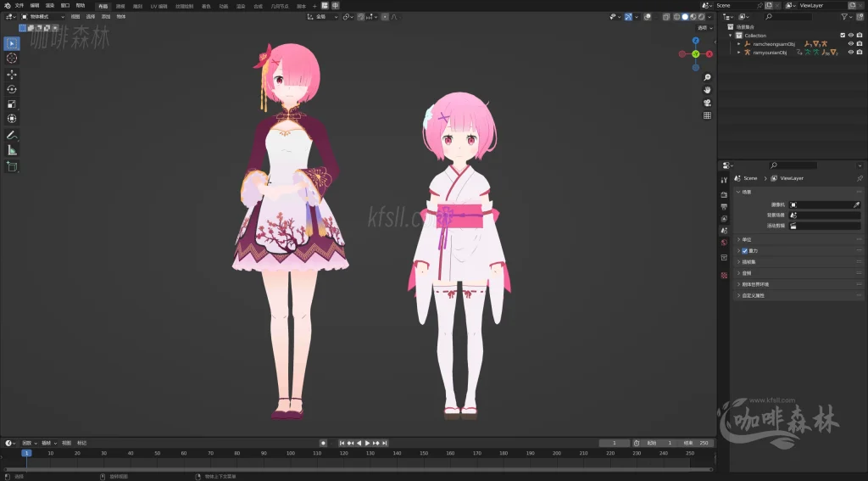The width and height of the screenshot is (868, 481).
Task: Open the transform orientation dropdown
Action: (323, 17)
